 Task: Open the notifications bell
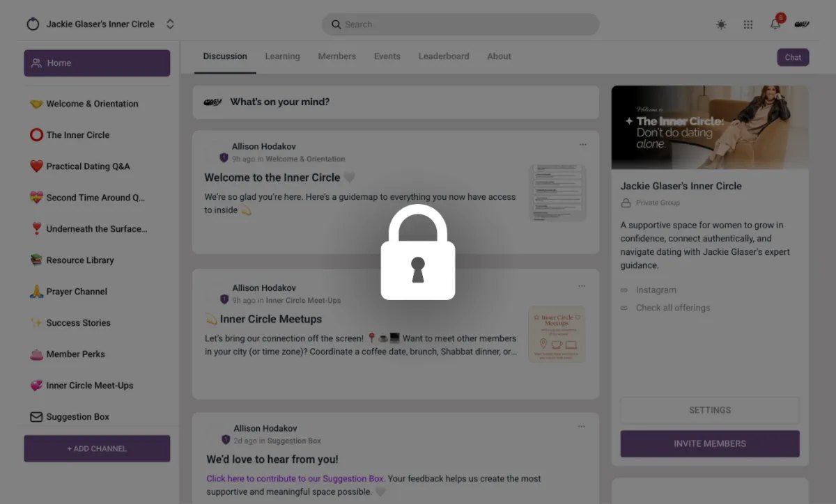pos(775,24)
